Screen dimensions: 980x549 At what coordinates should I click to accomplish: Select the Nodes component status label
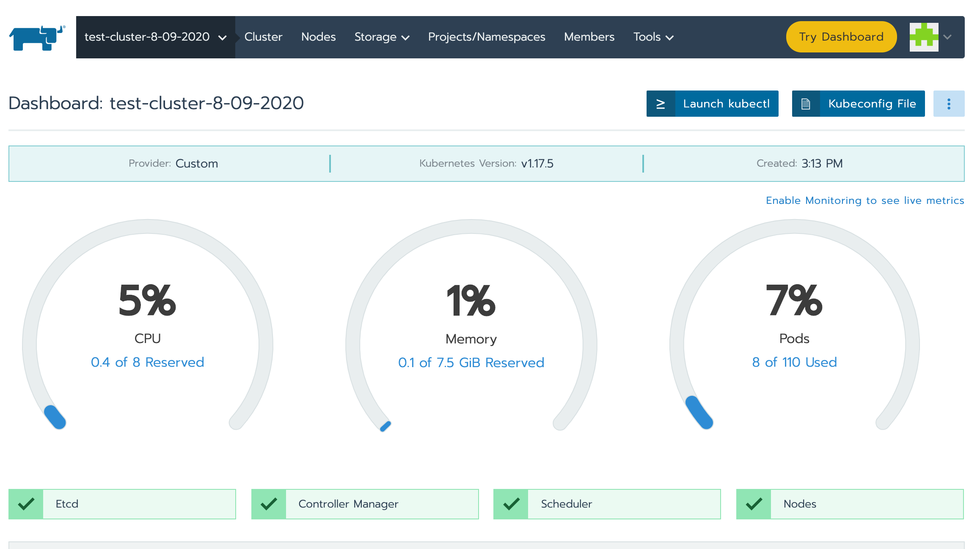(800, 504)
